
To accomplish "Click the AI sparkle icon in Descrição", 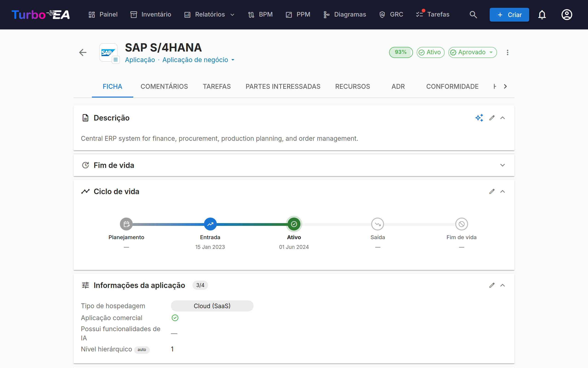I will click(x=479, y=118).
